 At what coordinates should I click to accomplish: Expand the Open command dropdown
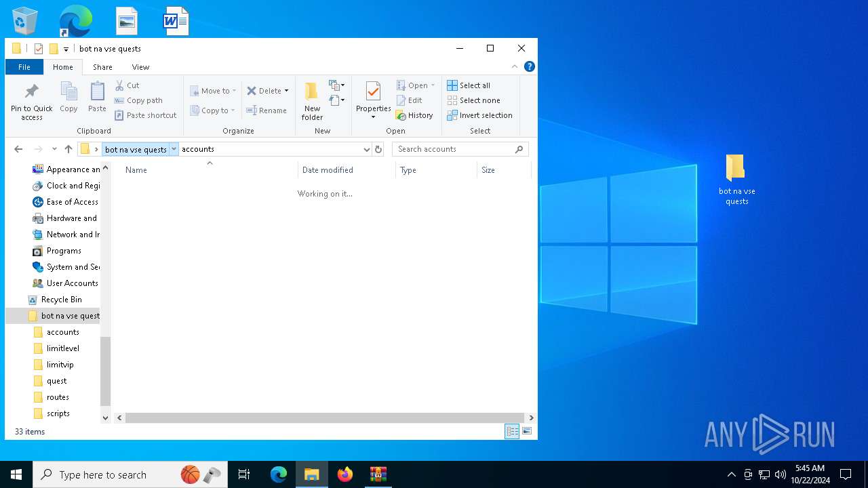tap(433, 85)
